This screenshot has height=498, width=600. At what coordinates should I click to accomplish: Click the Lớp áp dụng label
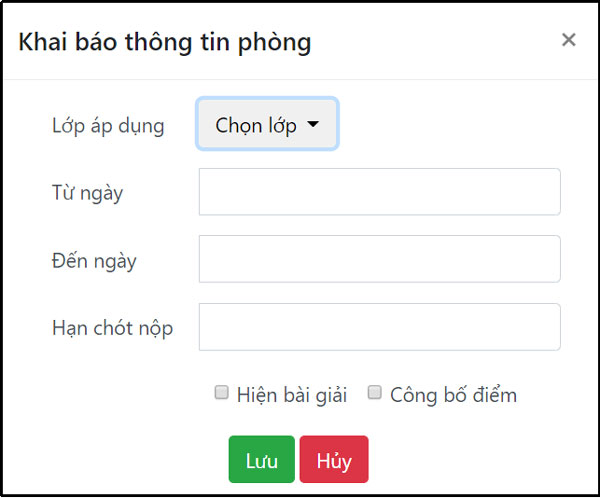(x=108, y=126)
